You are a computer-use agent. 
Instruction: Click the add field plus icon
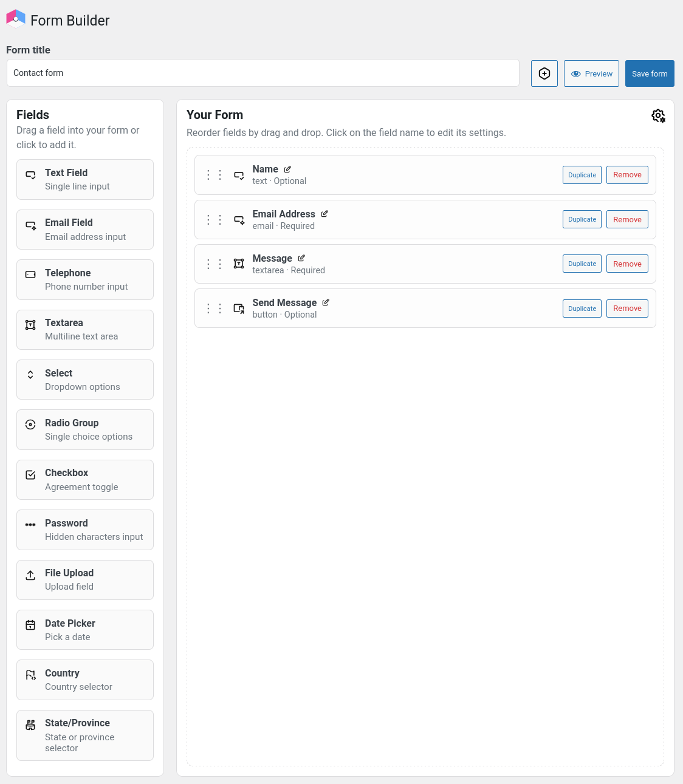click(x=544, y=73)
